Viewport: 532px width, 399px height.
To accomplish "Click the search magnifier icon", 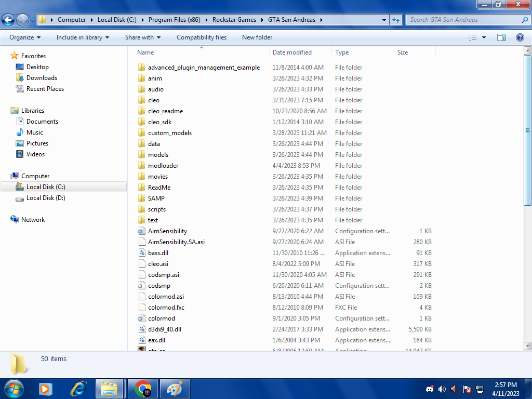I will point(525,20).
